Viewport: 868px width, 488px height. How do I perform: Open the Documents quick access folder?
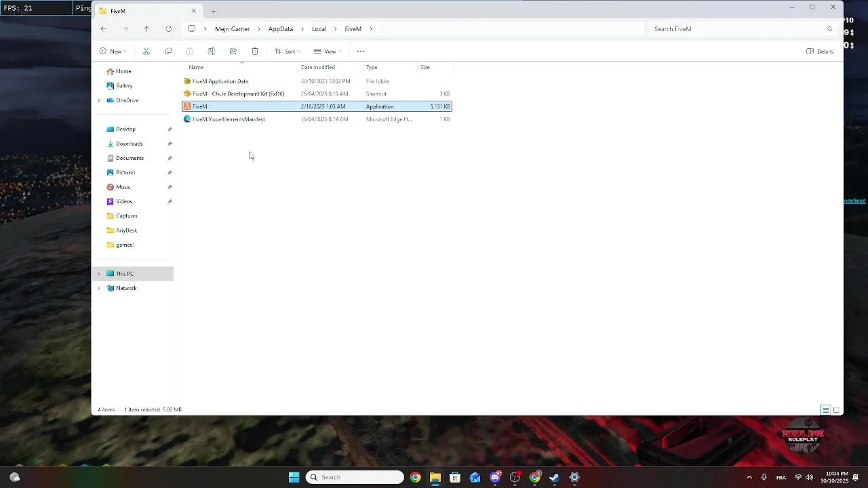click(x=130, y=158)
